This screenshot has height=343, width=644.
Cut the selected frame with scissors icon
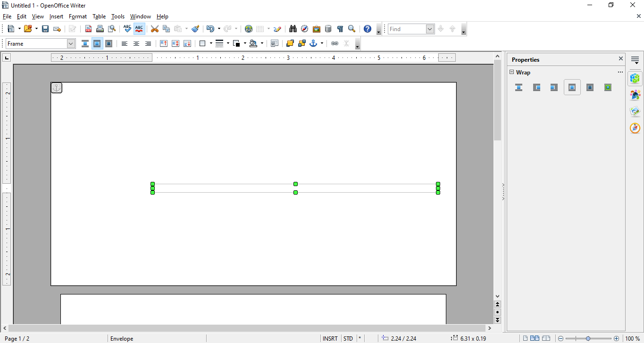[x=155, y=29]
